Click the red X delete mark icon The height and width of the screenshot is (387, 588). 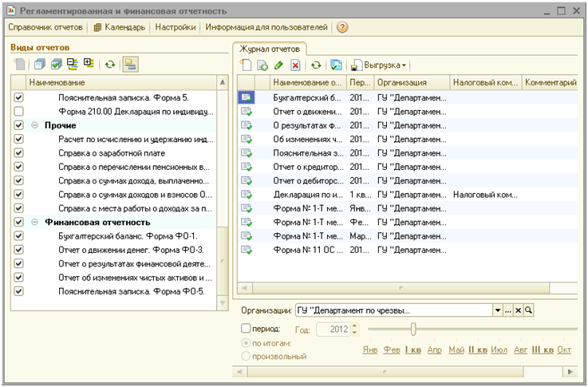click(x=295, y=65)
